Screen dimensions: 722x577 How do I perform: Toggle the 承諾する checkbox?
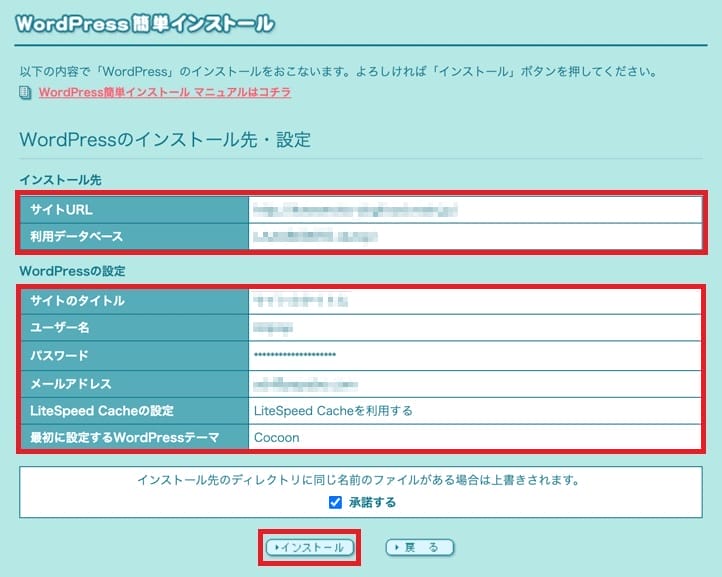(335, 502)
